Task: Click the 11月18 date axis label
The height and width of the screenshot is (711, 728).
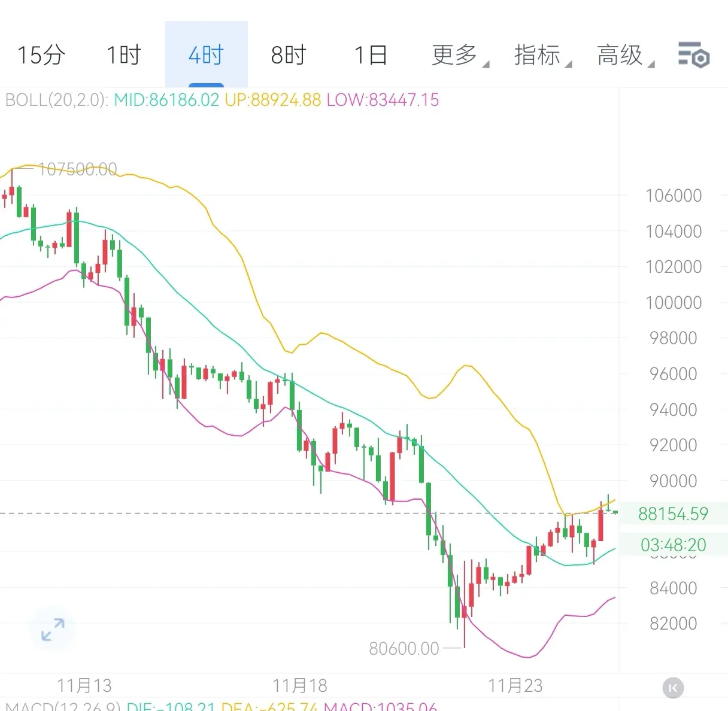Action: [300, 686]
